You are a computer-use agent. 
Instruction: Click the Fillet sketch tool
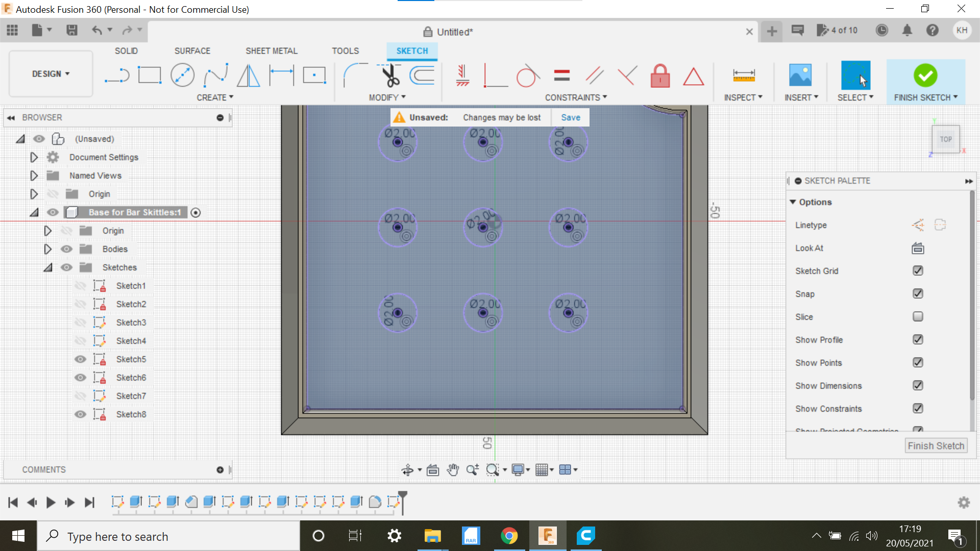point(350,74)
